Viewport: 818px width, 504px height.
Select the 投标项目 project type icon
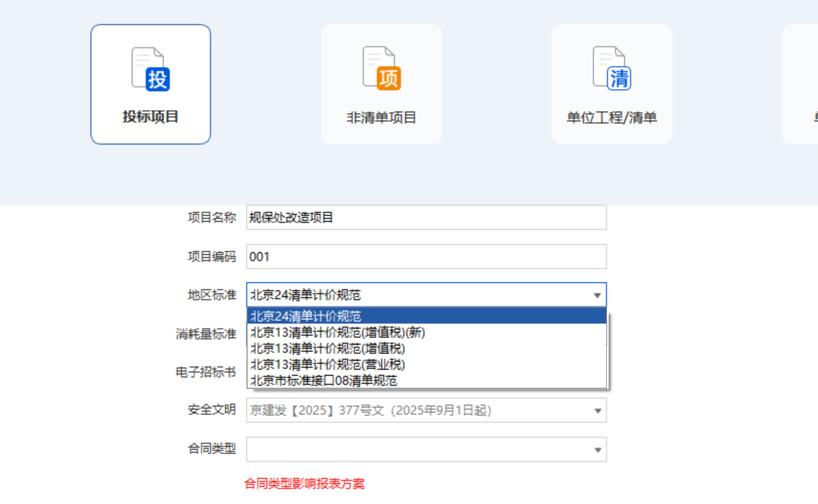point(150,84)
